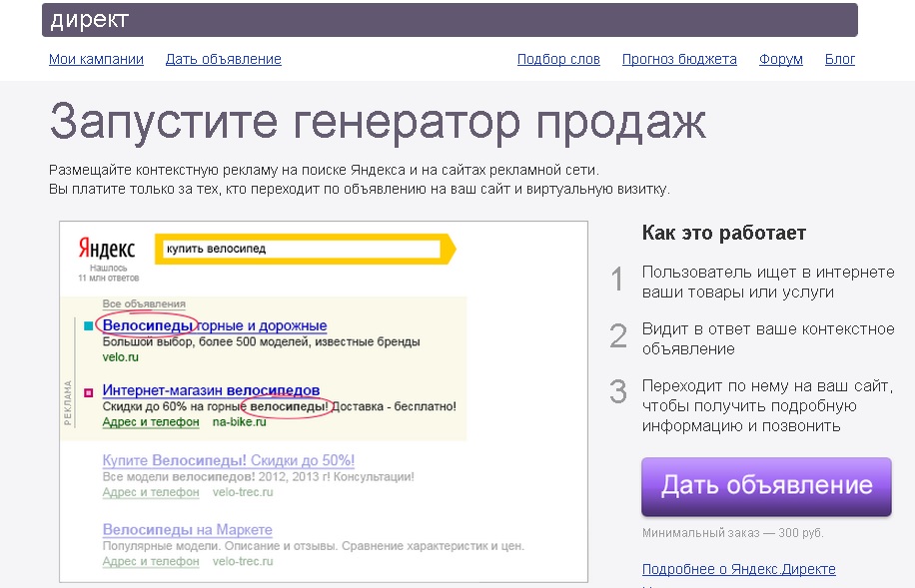915x588 pixels.
Task: Open the Интернет-магазин велосипедов ad
Action: [x=211, y=389]
